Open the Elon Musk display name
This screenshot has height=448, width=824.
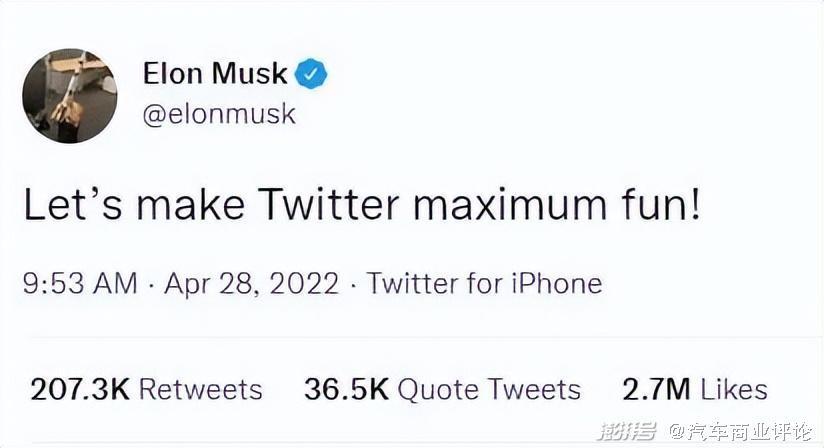point(215,73)
